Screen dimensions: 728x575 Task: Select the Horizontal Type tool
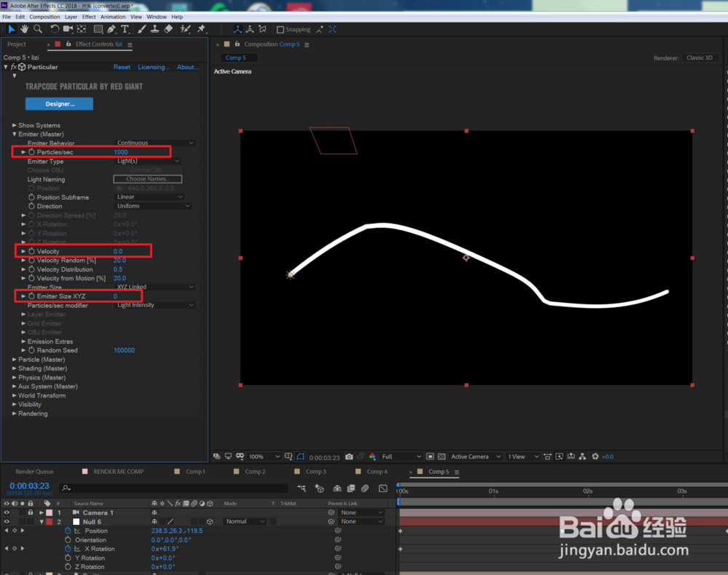[x=125, y=29]
